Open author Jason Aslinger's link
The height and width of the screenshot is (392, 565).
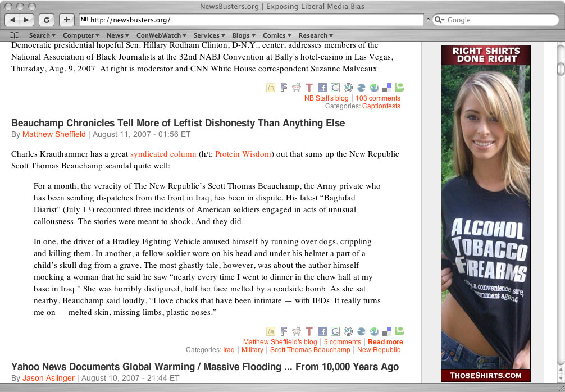48,378
